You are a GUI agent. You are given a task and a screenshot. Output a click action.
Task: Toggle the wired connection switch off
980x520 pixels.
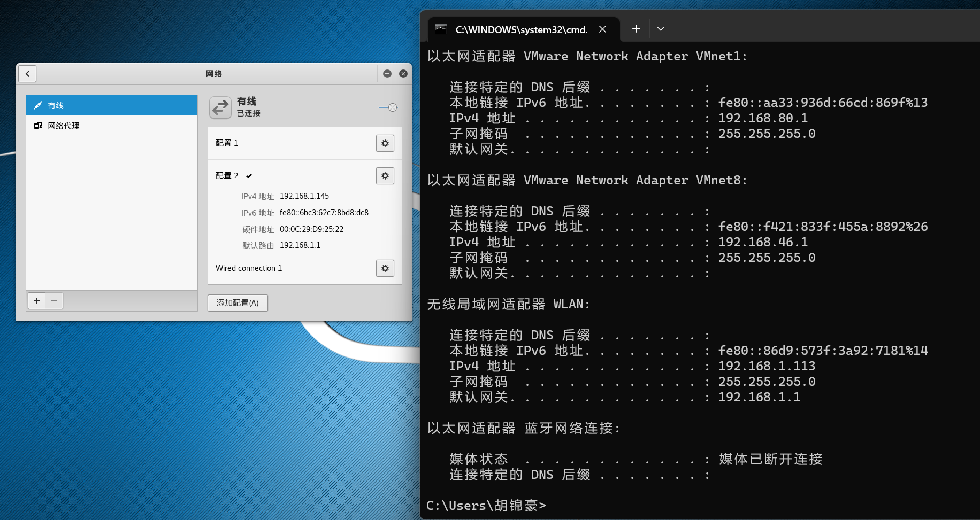388,107
